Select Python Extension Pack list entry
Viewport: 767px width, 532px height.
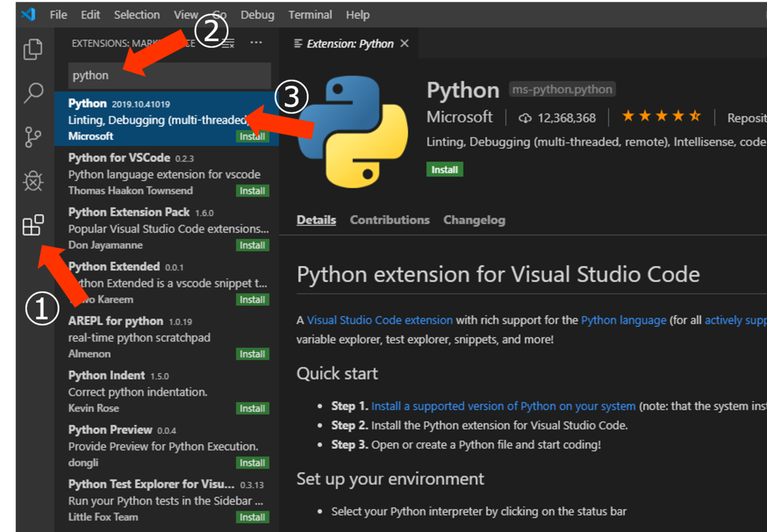tap(167, 228)
